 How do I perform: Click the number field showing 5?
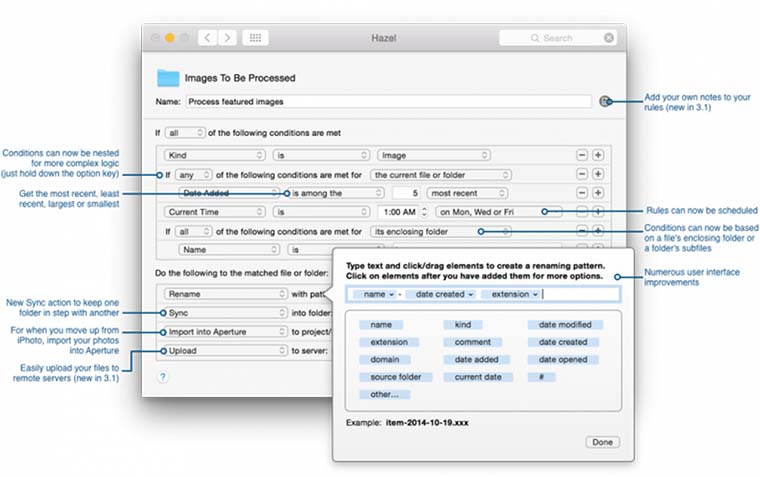(x=406, y=193)
